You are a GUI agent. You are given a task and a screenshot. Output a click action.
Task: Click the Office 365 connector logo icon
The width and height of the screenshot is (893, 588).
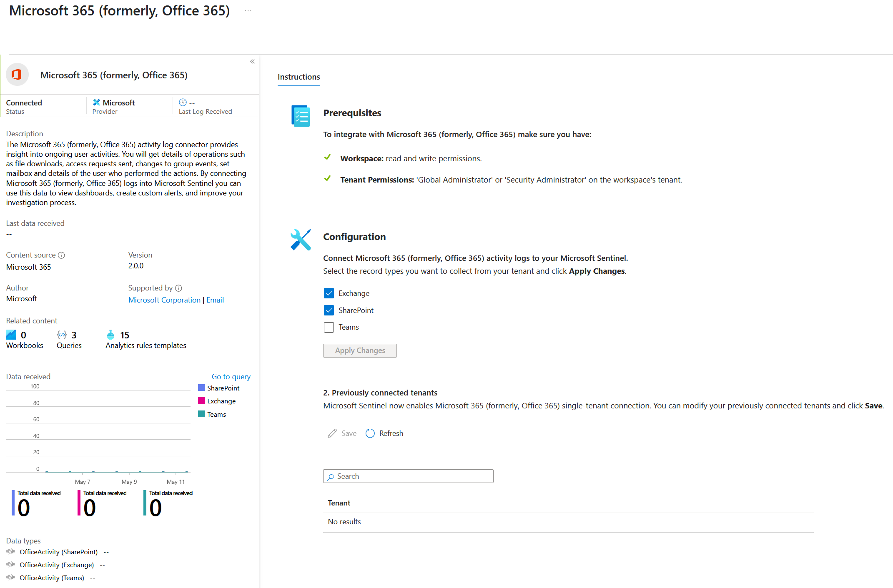(17, 75)
